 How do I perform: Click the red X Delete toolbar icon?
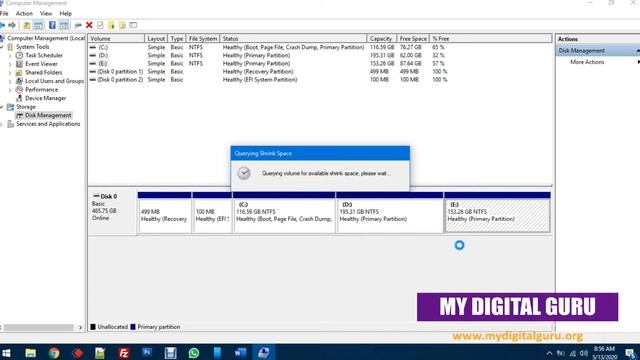pos(89,25)
